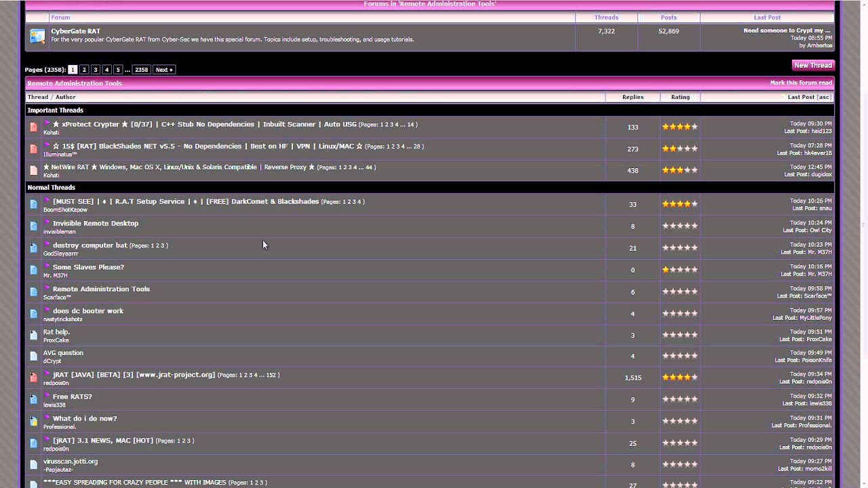
Task: Click status icon of AVG question thread
Action: coord(33,356)
